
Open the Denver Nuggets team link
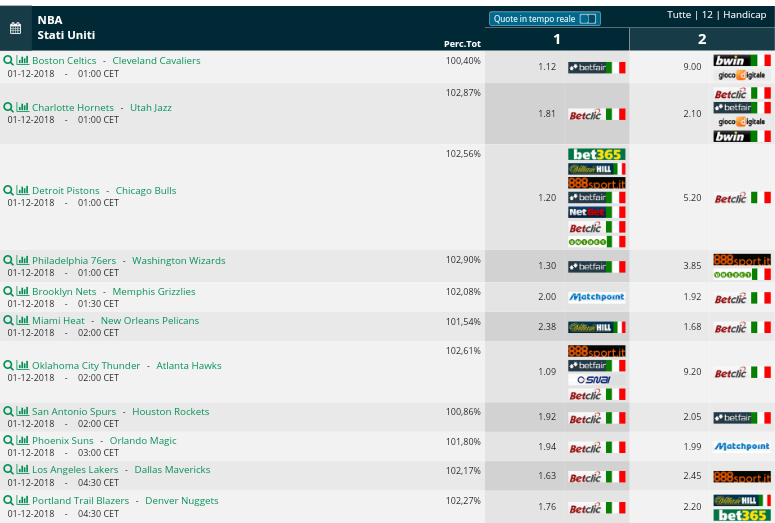coord(181,500)
